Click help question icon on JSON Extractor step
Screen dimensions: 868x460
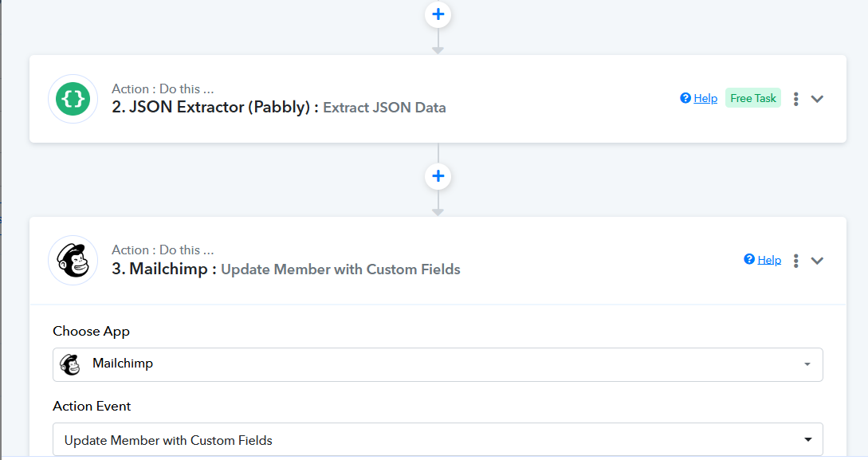(685, 98)
